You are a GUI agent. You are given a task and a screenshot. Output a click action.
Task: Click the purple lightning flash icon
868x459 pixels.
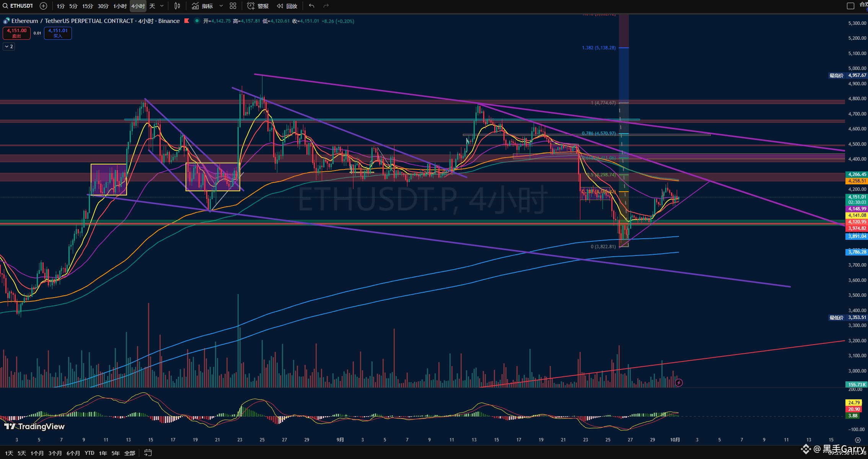click(679, 382)
